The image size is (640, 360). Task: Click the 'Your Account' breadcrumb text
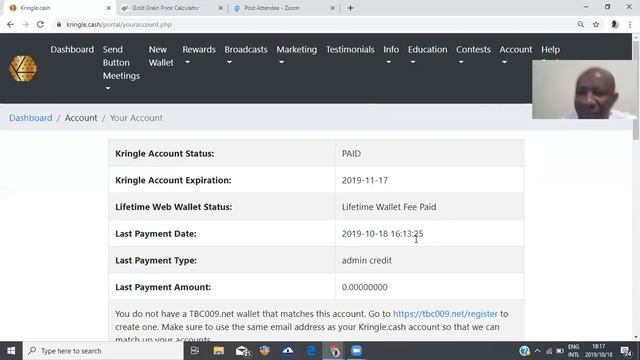coord(136,118)
